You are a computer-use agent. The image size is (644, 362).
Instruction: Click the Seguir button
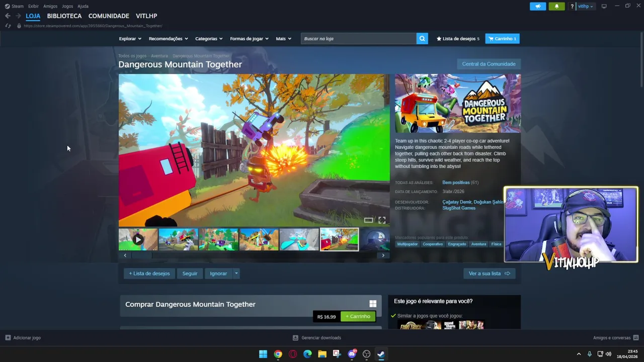tap(190, 274)
